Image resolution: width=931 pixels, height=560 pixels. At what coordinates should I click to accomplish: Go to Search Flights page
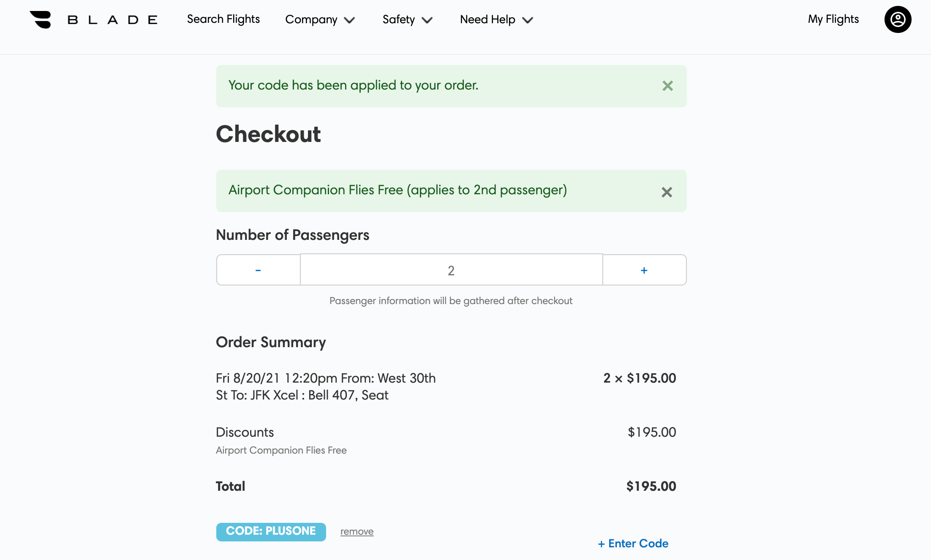click(x=223, y=19)
